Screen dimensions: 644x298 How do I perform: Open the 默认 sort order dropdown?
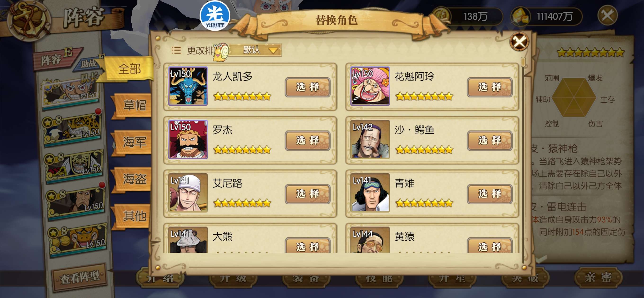[255, 50]
